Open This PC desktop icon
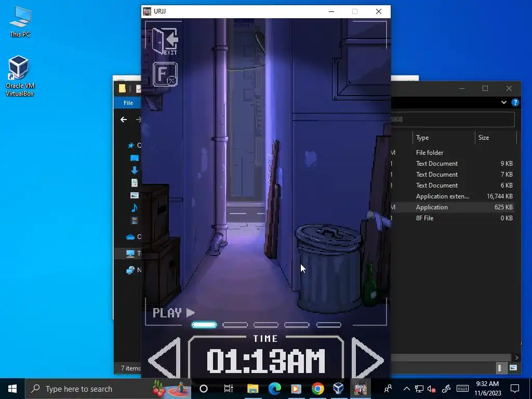Viewport: 532px width, 399px height. (20, 22)
